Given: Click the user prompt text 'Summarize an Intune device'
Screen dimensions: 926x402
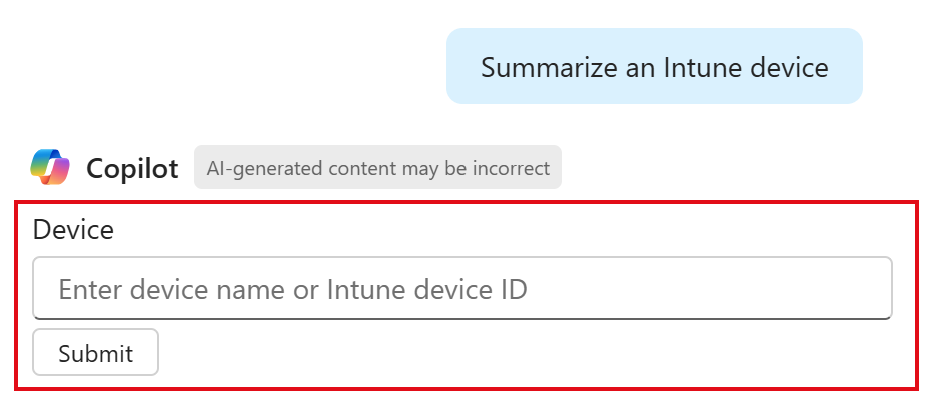Looking at the screenshot, I should point(654,67).
